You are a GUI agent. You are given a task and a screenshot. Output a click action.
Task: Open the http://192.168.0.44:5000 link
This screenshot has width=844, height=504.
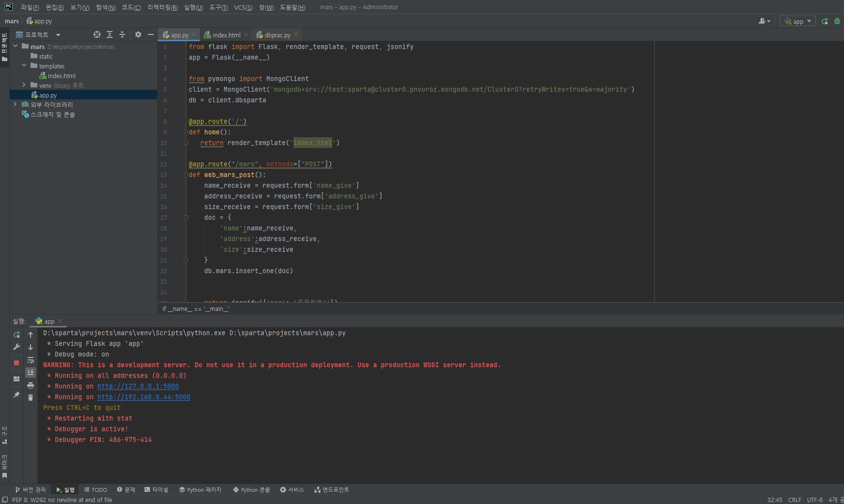click(144, 397)
